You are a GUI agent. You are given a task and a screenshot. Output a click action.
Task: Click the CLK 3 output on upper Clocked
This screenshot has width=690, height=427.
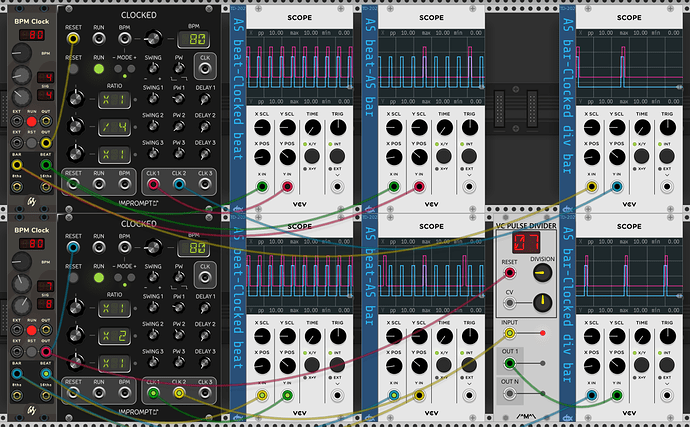(x=205, y=184)
